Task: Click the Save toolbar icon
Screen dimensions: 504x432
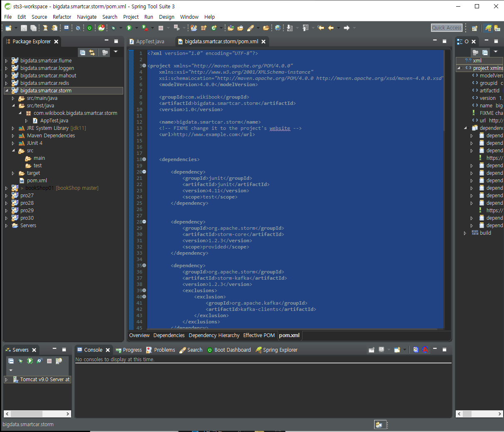Action: pos(24,28)
